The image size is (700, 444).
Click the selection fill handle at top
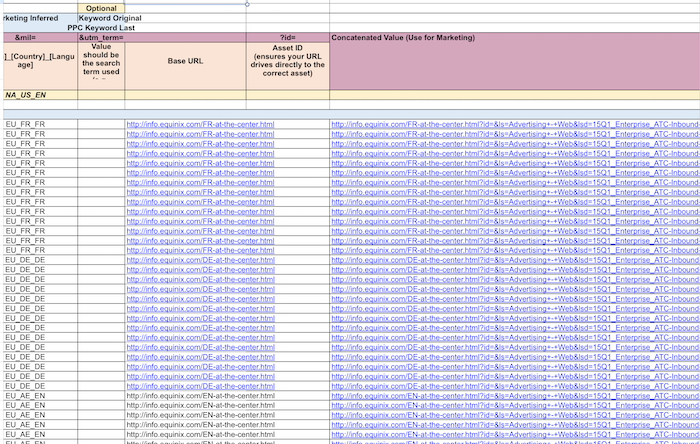[247, 4]
